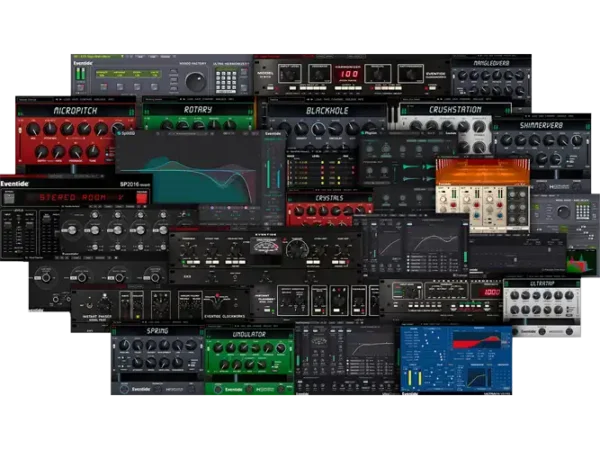
Task: Adjust the large center knob on Omnipressor
Action: 297,250
